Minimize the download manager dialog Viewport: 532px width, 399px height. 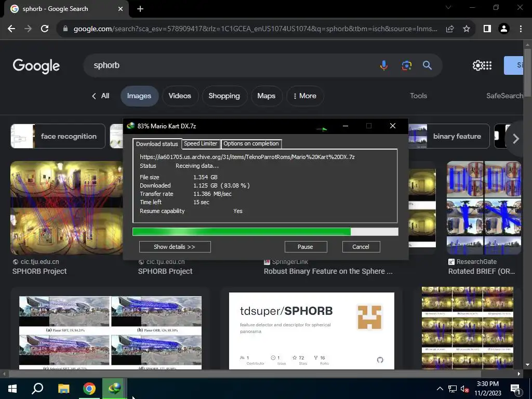(345, 126)
